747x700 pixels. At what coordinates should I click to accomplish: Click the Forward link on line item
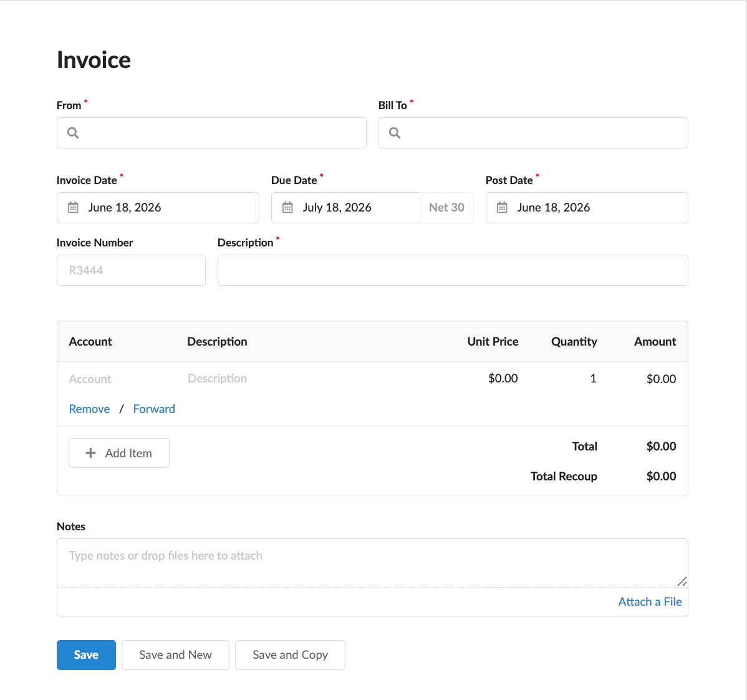[154, 409]
